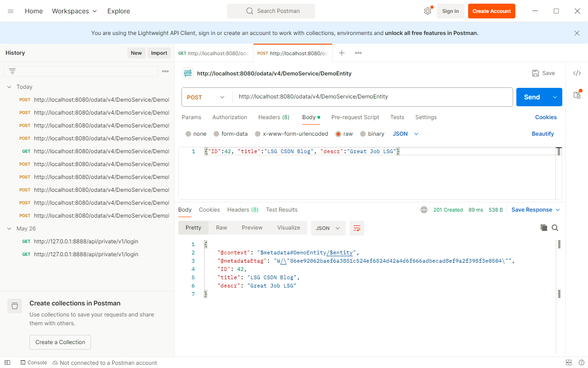
Task: Open response Test Results tab
Action: (282, 210)
